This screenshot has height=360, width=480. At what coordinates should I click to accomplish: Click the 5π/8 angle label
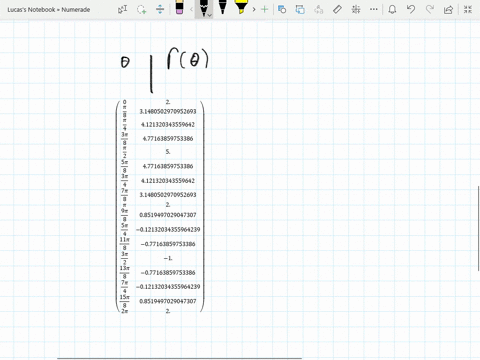(124, 166)
